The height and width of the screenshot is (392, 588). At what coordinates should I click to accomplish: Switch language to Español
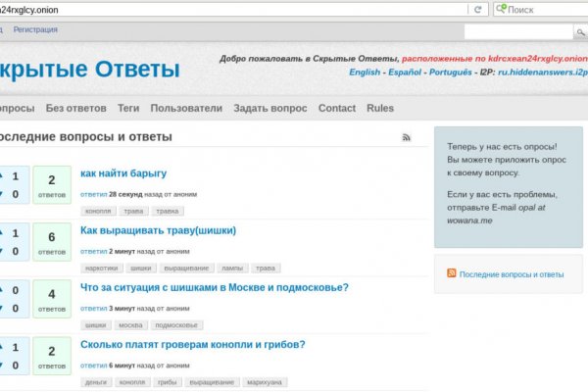tap(405, 72)
